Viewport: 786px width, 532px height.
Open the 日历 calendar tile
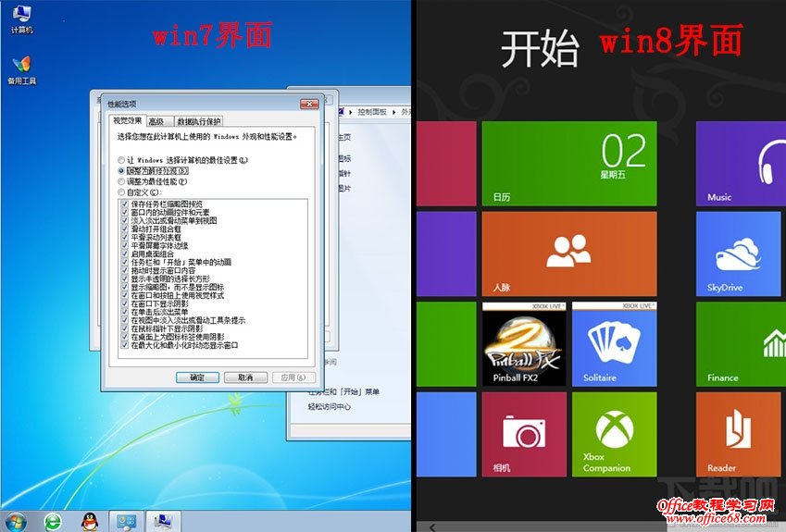(x=569, y=164)
